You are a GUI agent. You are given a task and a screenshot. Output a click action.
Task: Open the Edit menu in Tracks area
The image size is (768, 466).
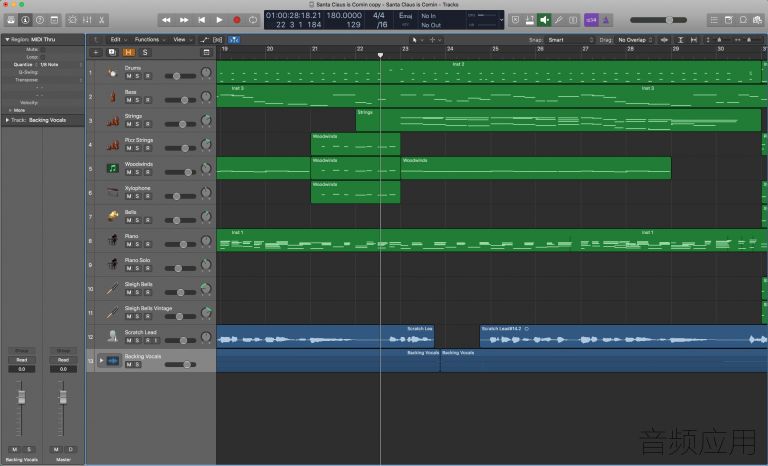(x=118, y=40)
